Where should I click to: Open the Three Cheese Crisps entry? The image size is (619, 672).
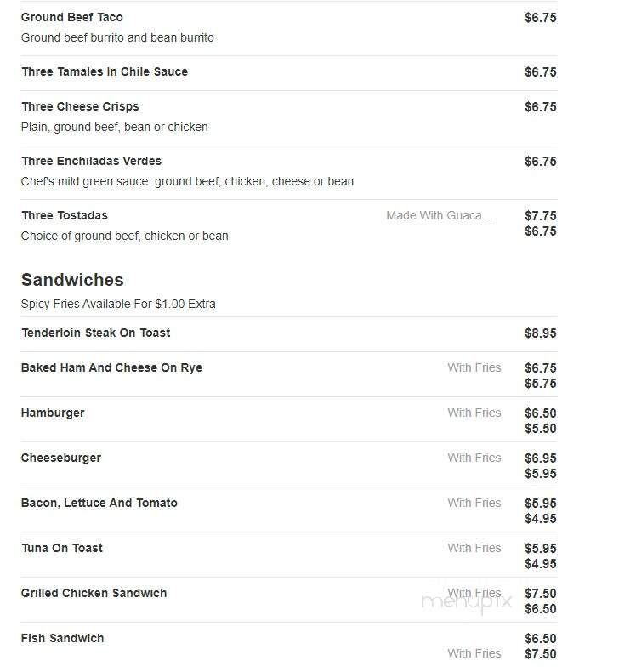pos(80,106)
